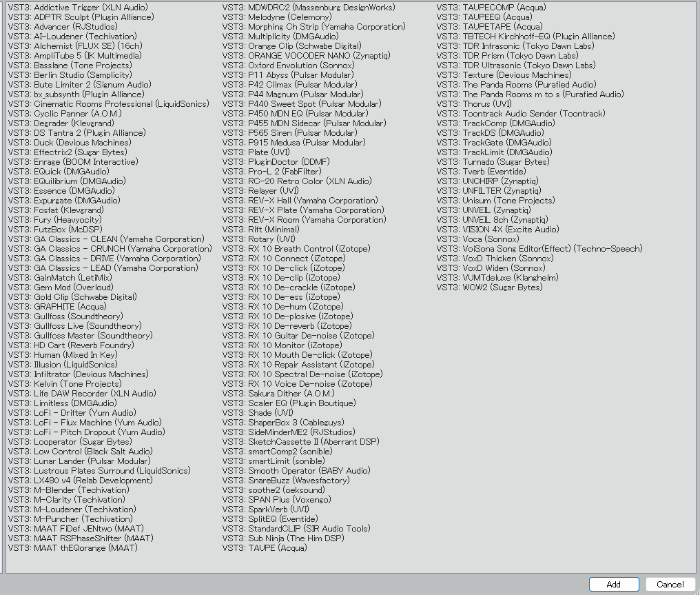700x595 pixels.
Task: Select VST3: VoiSona Song Editor(Effect) (Techno-Speech)
Action: tap(539, 248)
